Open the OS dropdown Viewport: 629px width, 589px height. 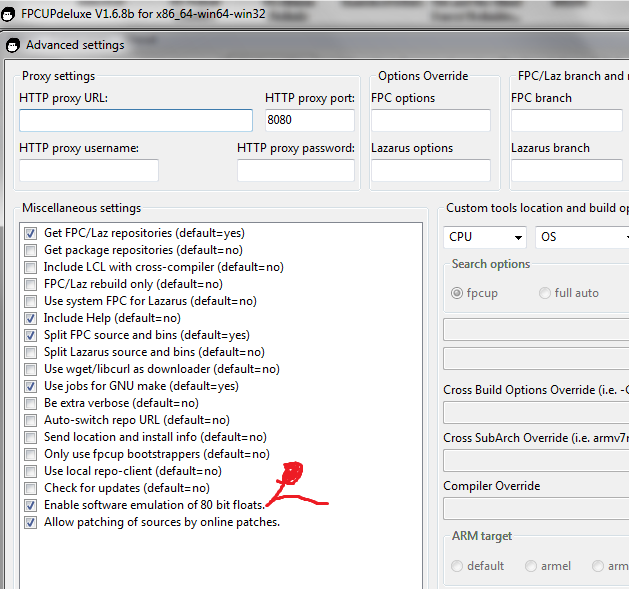(582, 237)
